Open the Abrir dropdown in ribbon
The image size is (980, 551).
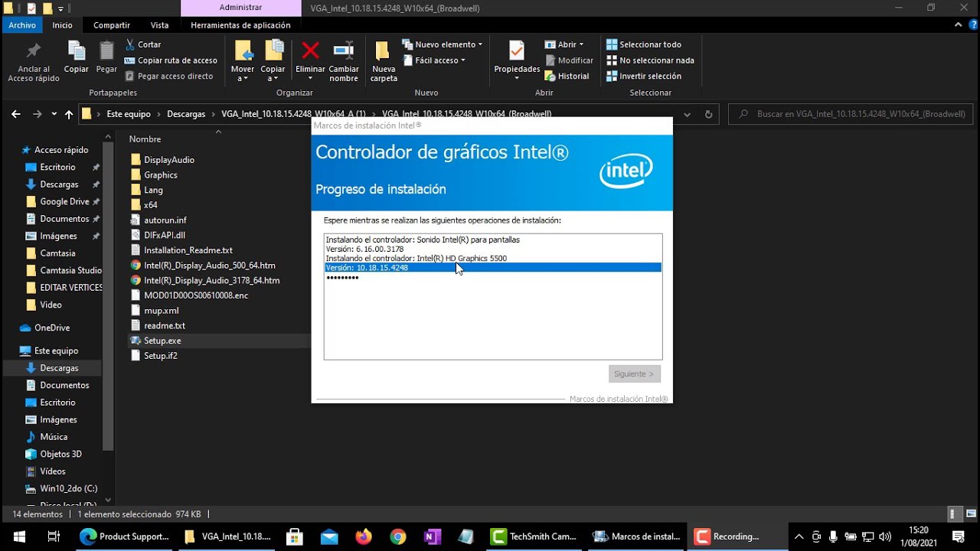point(564,44)
